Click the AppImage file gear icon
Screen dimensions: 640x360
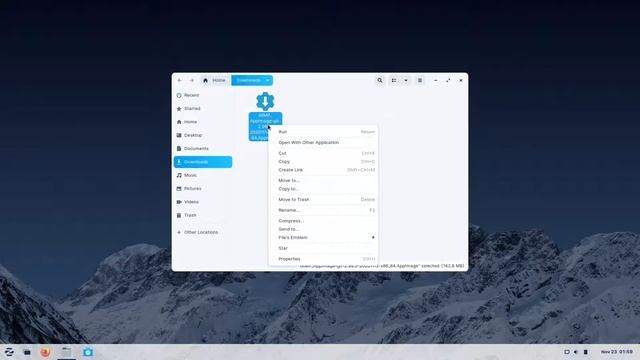(x=265, y=101)
